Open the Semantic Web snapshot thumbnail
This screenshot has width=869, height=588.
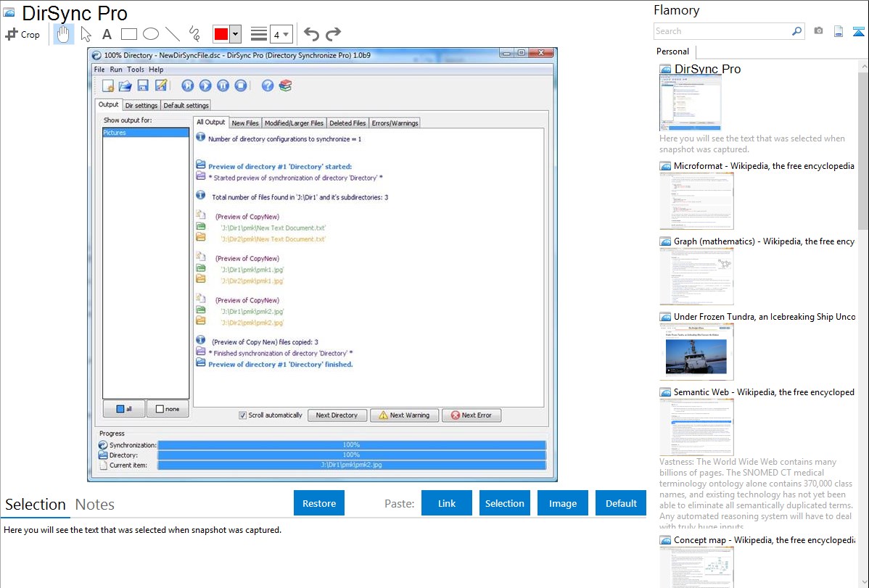696,427
